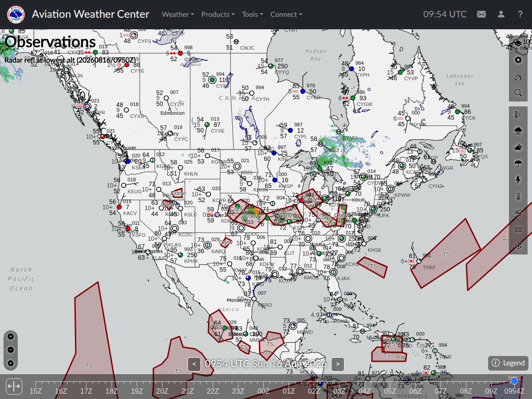Toggle the wind layer icon
This screenshot has height=399, width=532.
click(x=518, y=213)
